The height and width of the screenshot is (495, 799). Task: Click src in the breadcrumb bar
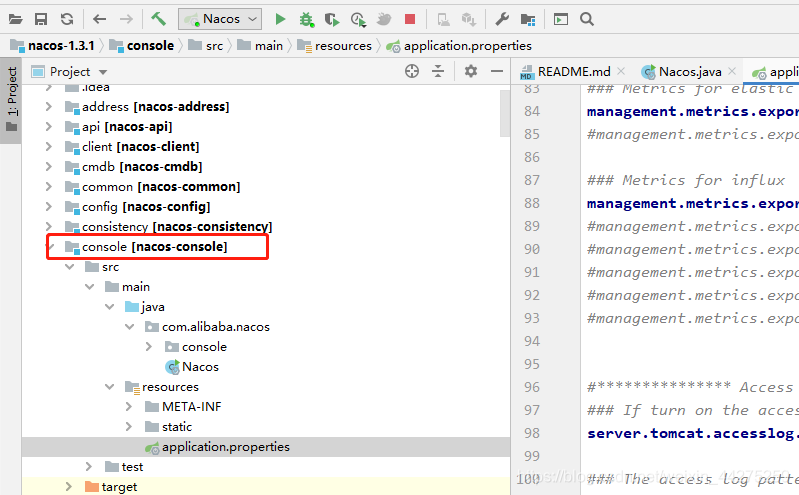215,46
